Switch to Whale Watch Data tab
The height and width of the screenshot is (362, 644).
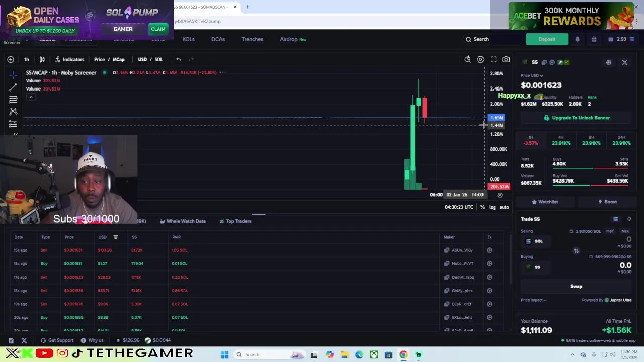coord(183,221)
